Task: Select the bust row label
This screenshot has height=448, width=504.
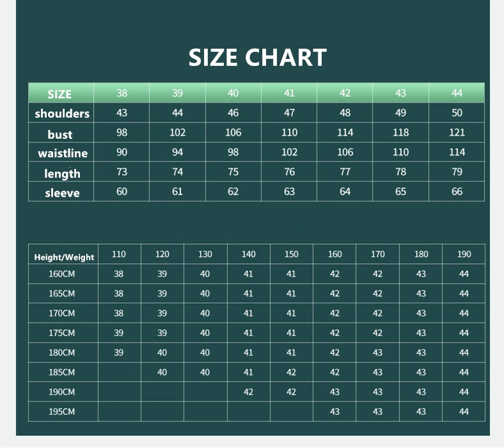Action: coord(60,134)
